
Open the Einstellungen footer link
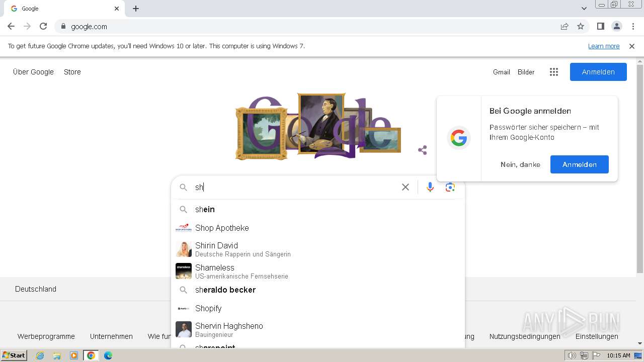click(x=597, y=336)
